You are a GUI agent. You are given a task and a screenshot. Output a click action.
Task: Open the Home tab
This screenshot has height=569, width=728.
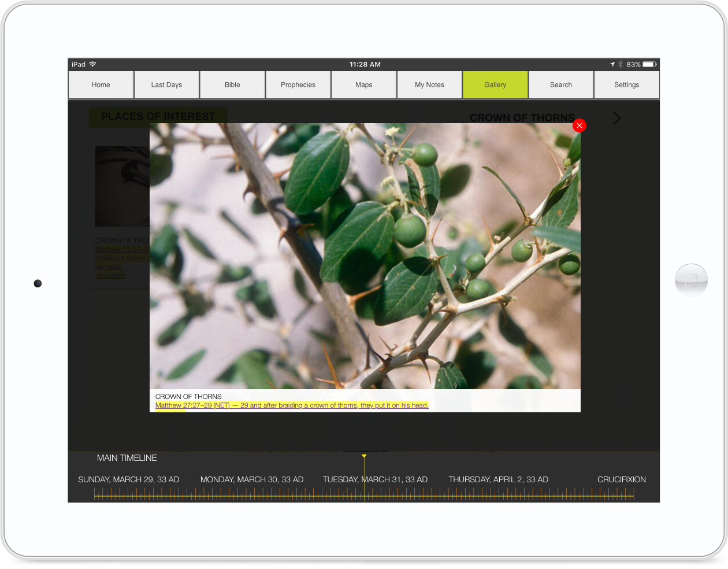101,85
